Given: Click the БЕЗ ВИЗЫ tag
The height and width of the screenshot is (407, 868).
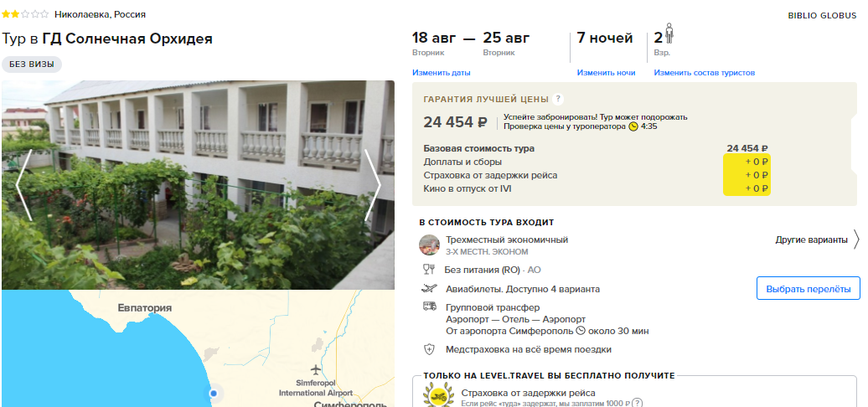Looking at the screenshot, I should click(x=32, y=64).
